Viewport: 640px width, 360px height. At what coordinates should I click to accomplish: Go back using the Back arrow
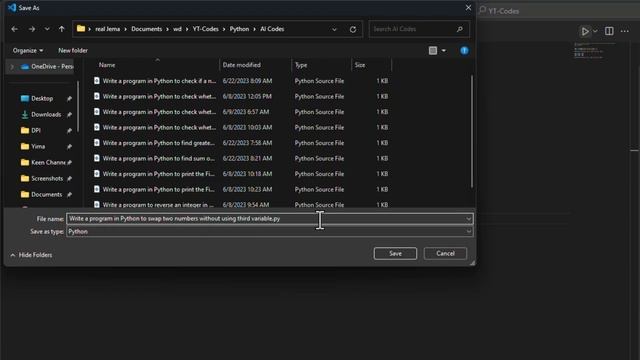coord(15,29)
